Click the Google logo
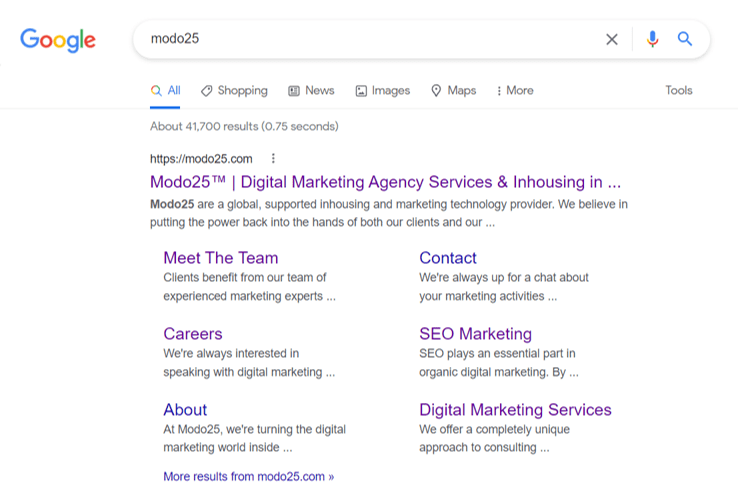Screen dimensions: 738x501 tap(58, 40)
